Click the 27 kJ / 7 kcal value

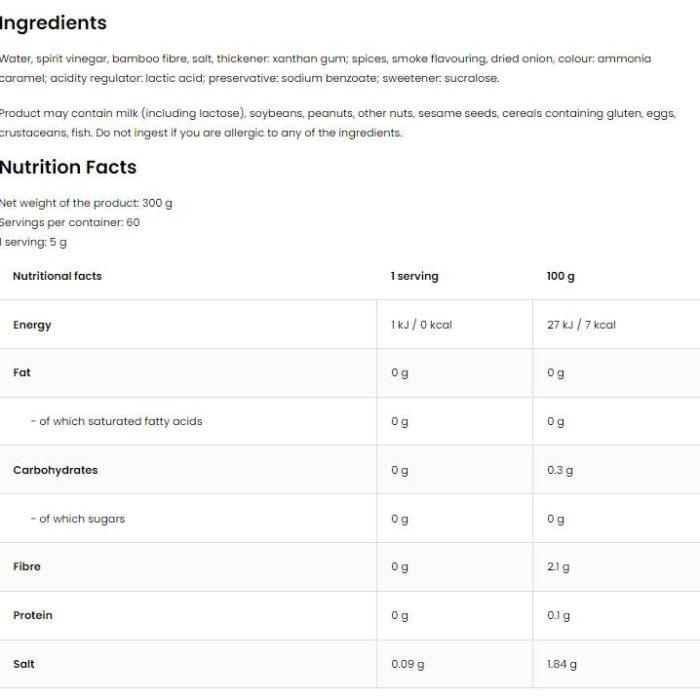[x=581, y=325]
